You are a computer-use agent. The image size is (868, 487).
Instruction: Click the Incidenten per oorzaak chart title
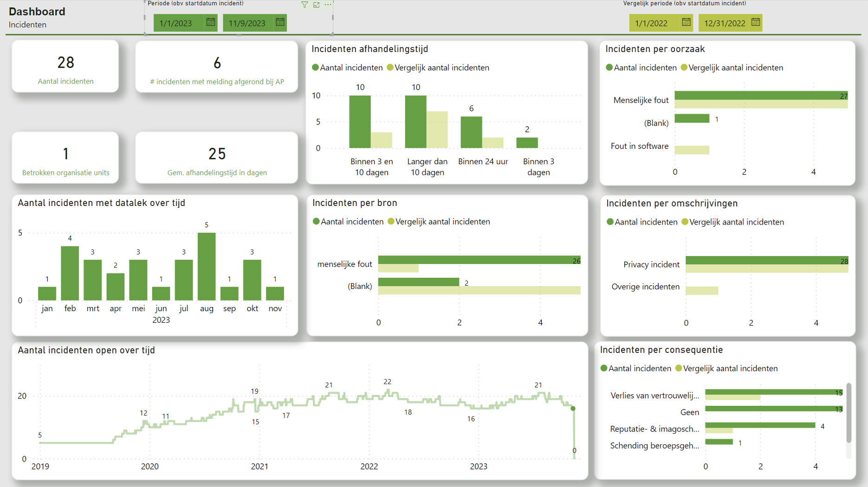pyautogui.click(x=655, y=49)
